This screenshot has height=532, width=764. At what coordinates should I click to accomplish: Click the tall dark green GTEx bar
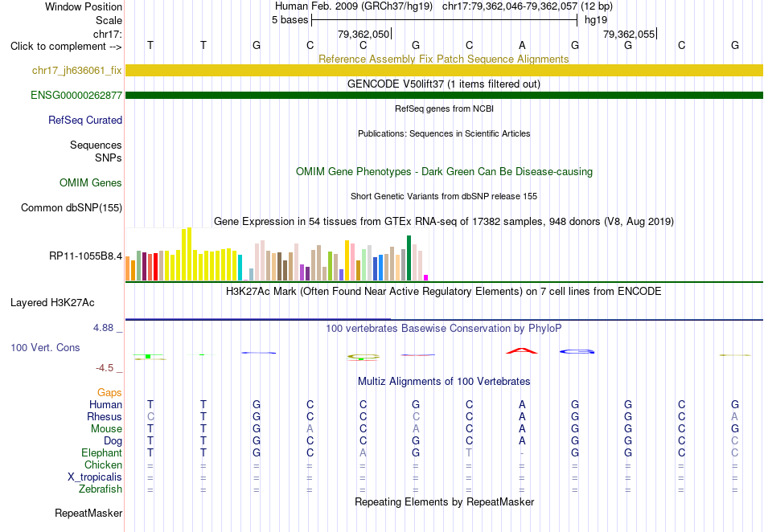tap(409, 258)
